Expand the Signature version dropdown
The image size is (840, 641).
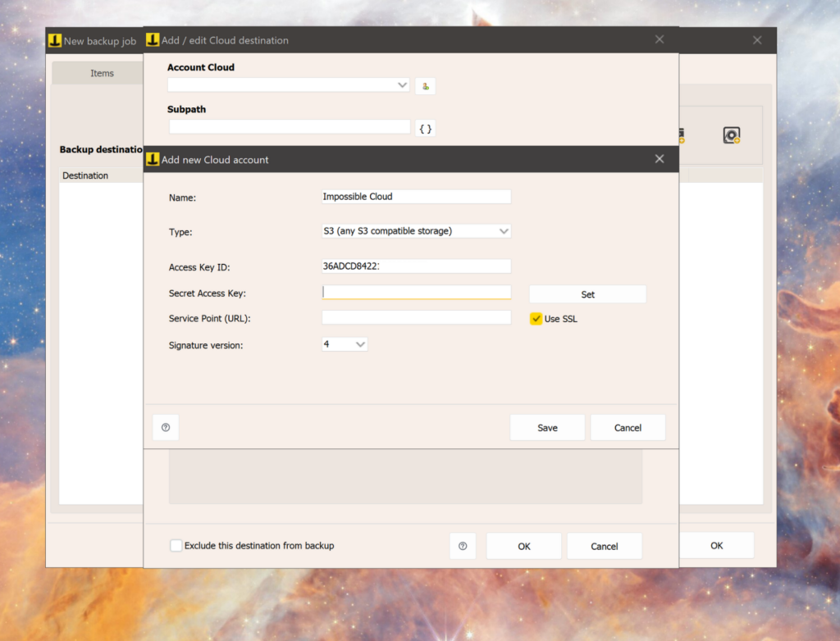tap(345, 344)
